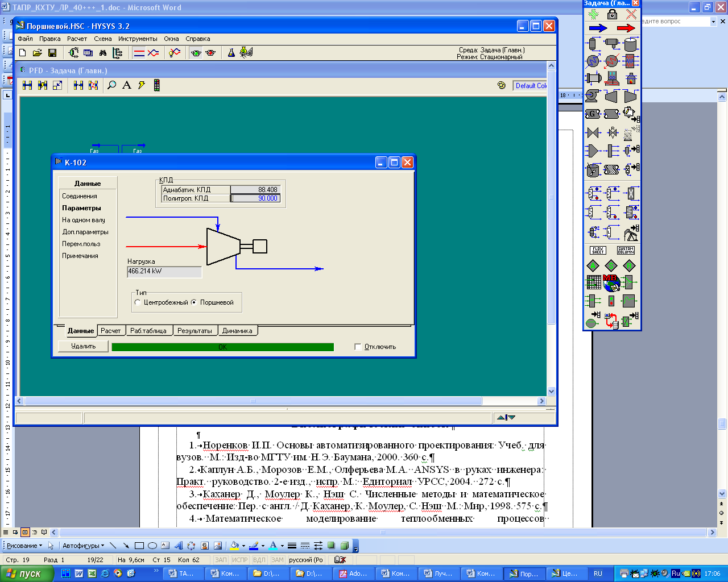Open the Инструменты menu

[x=138, y=39]
